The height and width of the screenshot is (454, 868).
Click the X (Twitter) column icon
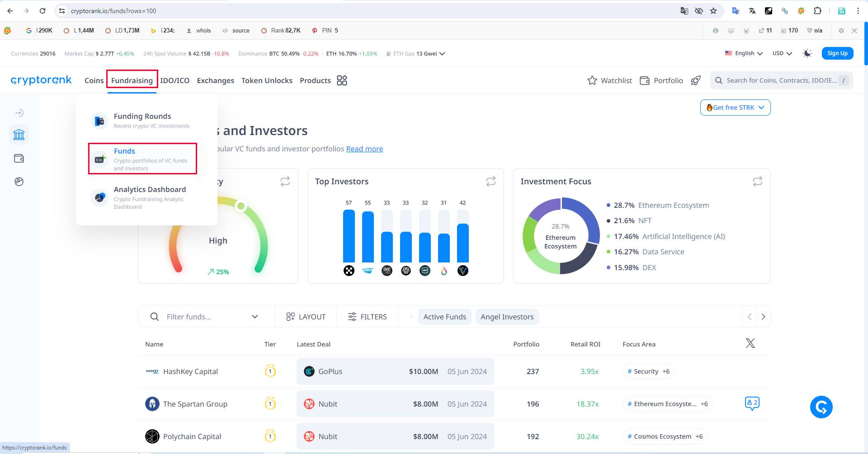pyautogui.click(x=750, y=343)
